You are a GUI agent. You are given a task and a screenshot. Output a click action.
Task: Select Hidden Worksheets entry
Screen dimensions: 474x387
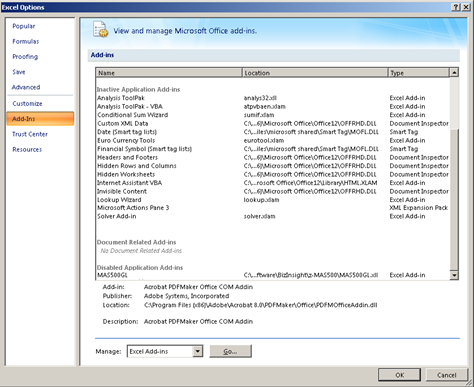[272, 175]
